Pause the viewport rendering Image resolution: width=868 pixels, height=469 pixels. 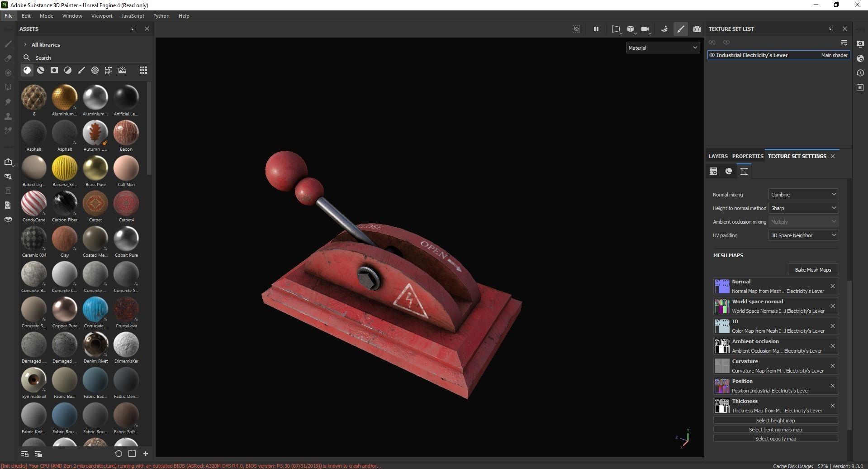596,29
